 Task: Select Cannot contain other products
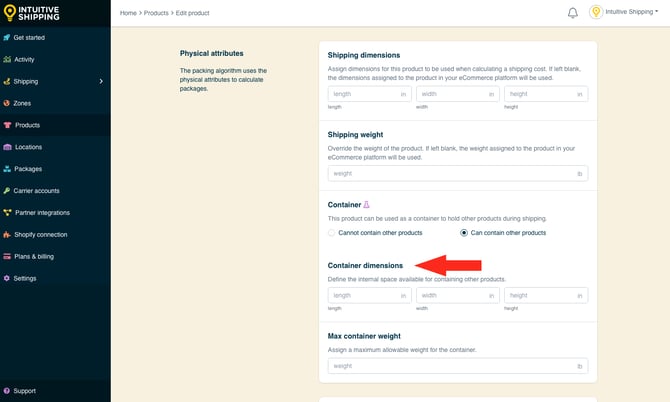(x=332, y=233)
